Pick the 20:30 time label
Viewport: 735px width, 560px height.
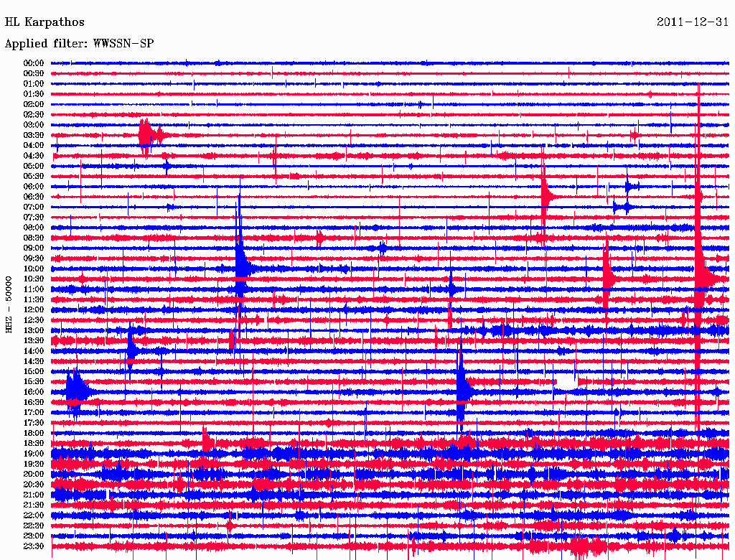[x=33, y=485]
